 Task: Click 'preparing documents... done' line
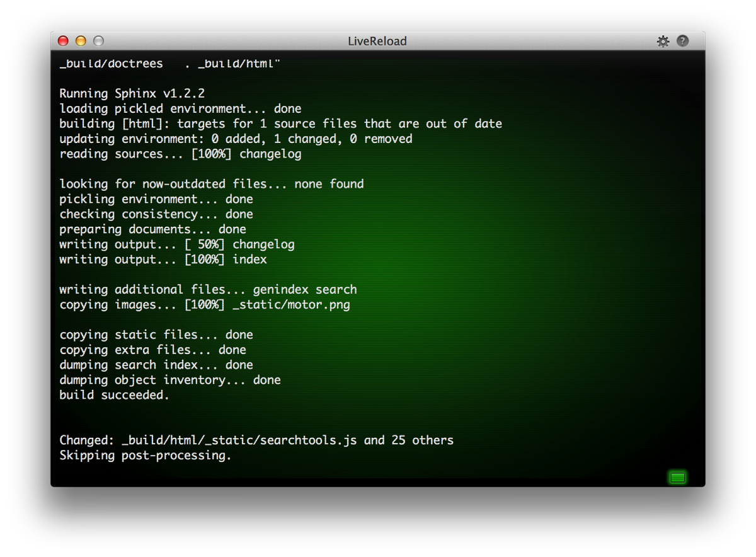click(x=152, y=230)
